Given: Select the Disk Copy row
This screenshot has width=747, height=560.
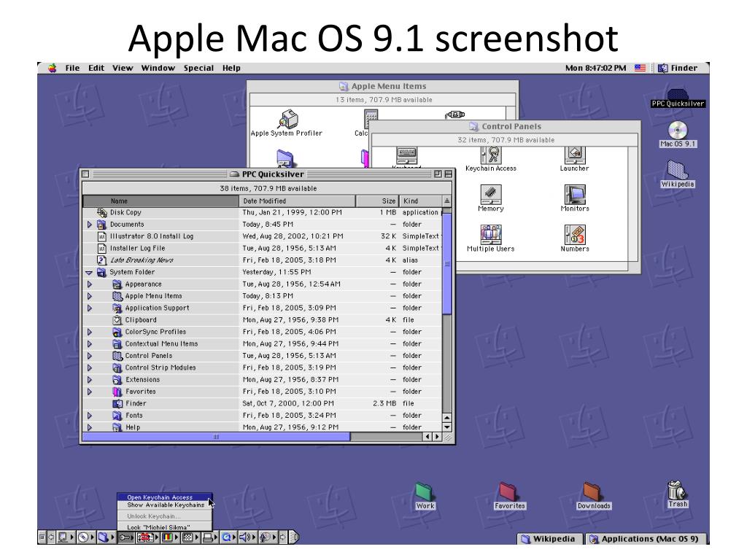Looking at the screenshot, I should click(262, 212).
